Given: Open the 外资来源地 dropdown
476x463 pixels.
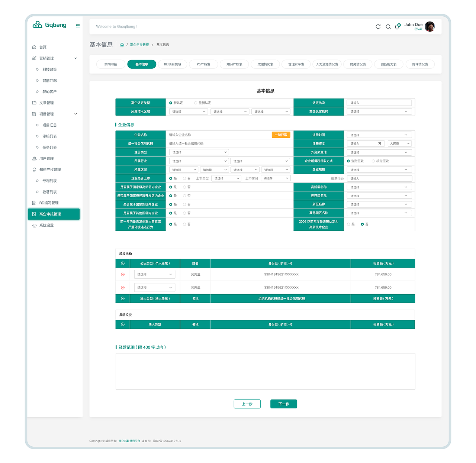Looking at the screenshot, I should pyautogui.click(x=379, y=152).
